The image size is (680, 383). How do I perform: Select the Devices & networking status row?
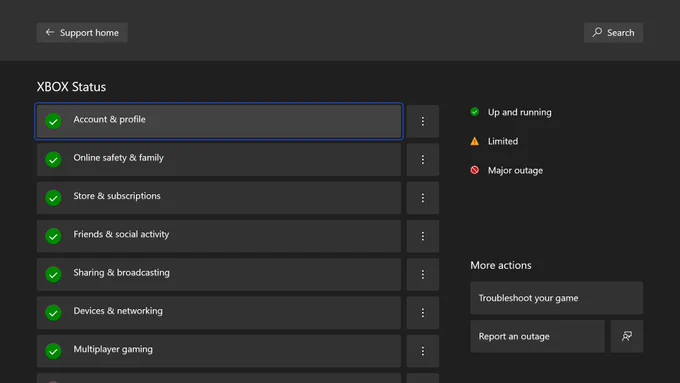pos(219,313)
